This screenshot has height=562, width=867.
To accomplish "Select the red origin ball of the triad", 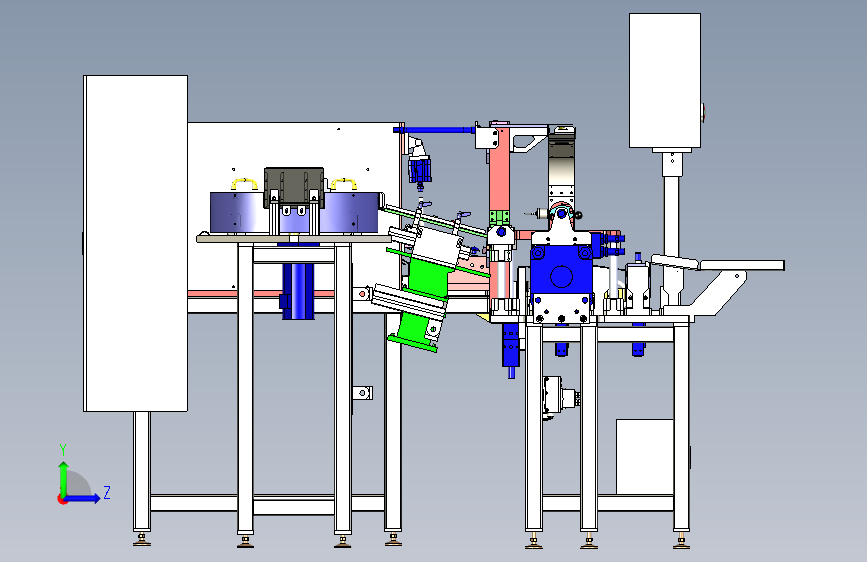I will tap(62, 499).
